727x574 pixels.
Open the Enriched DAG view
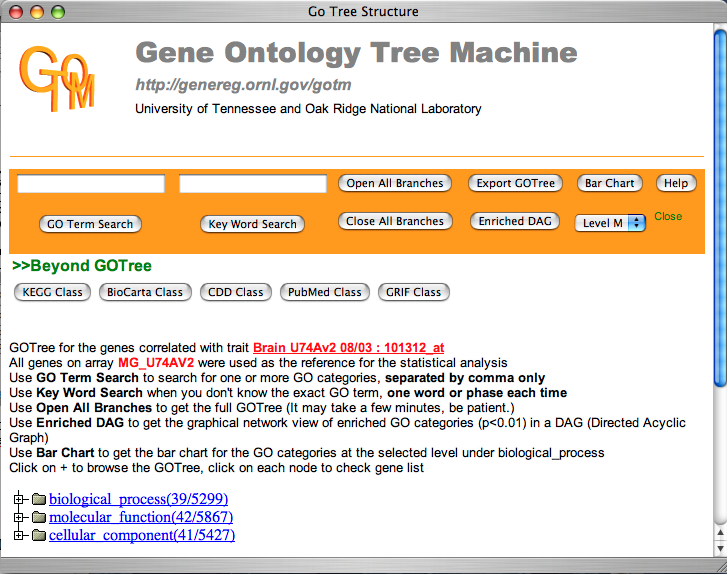point(514,221)
